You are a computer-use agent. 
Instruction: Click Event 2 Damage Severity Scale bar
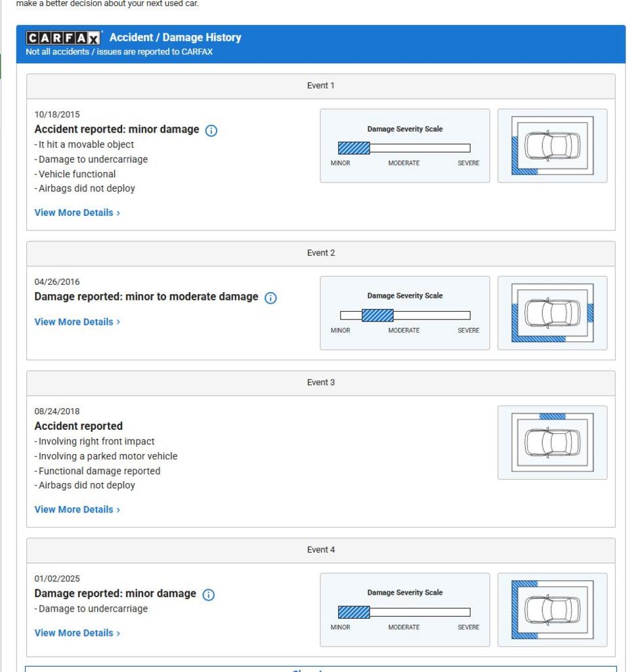pos(404,315)
